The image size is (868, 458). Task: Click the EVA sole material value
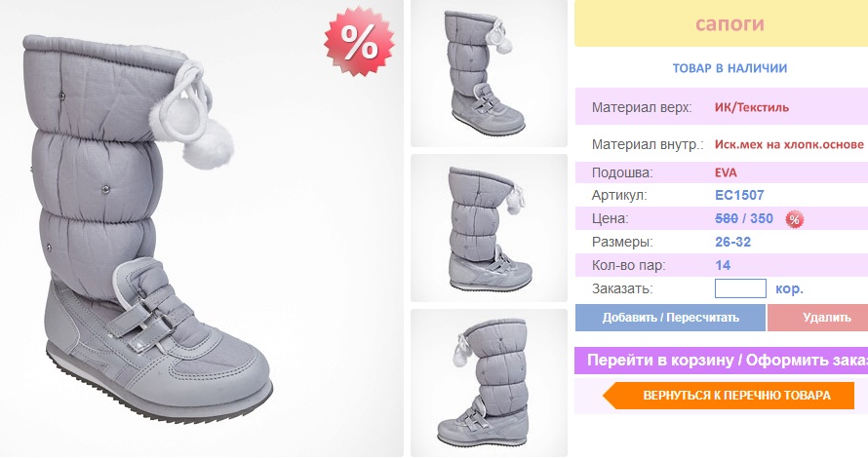(x=726, y=172)
